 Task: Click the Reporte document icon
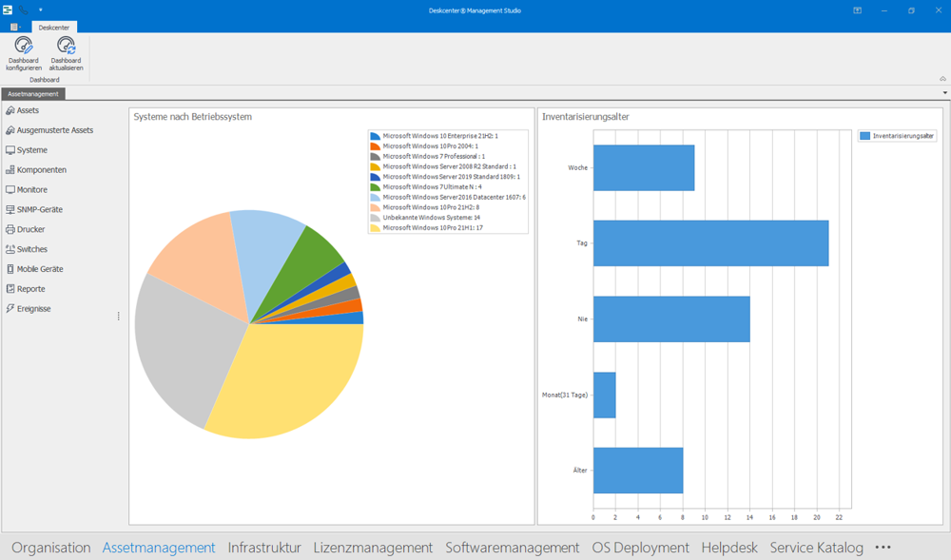click(10, 289)
